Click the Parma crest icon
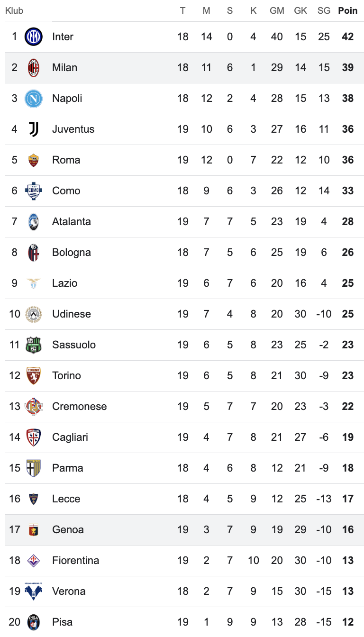The width and height of the screenshot is (364, 637). coord(34,468)
